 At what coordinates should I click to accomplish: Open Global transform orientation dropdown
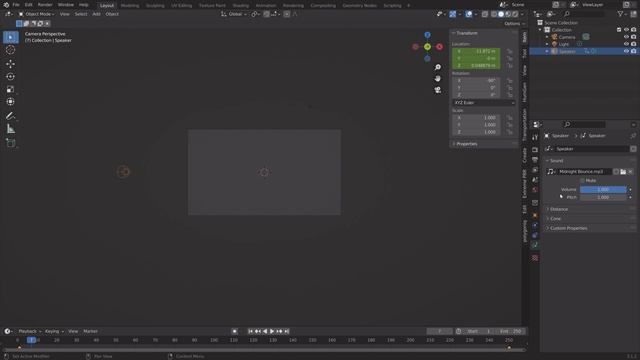pos(234,14)
